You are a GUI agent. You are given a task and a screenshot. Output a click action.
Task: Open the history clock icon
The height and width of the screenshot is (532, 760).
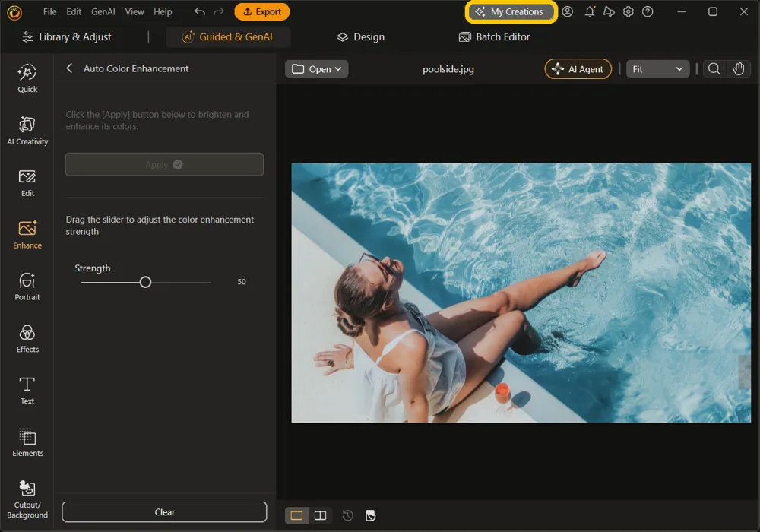347,515
